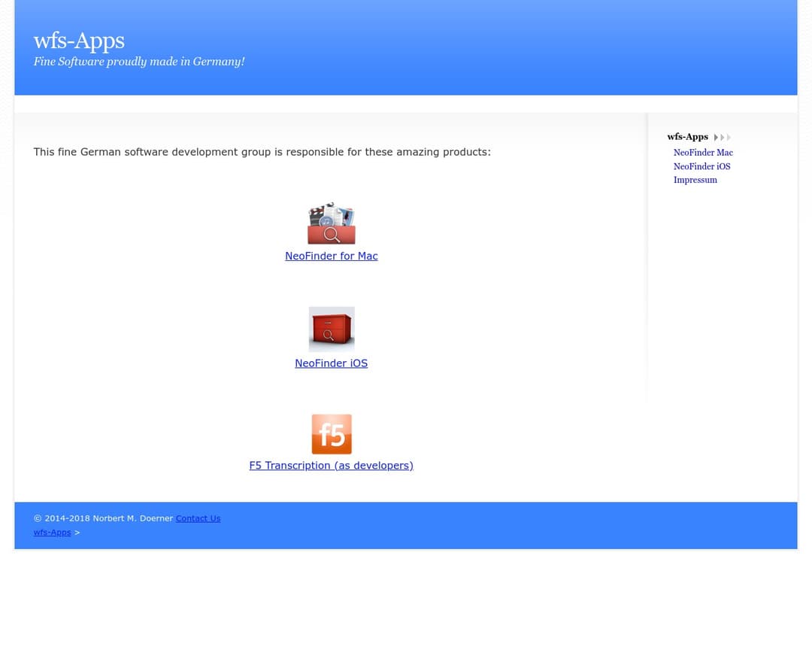812x650 pixels.
Task: Click the tagline 'Fine Software proudly made in Germany!'
Action: tap(139, 62)
